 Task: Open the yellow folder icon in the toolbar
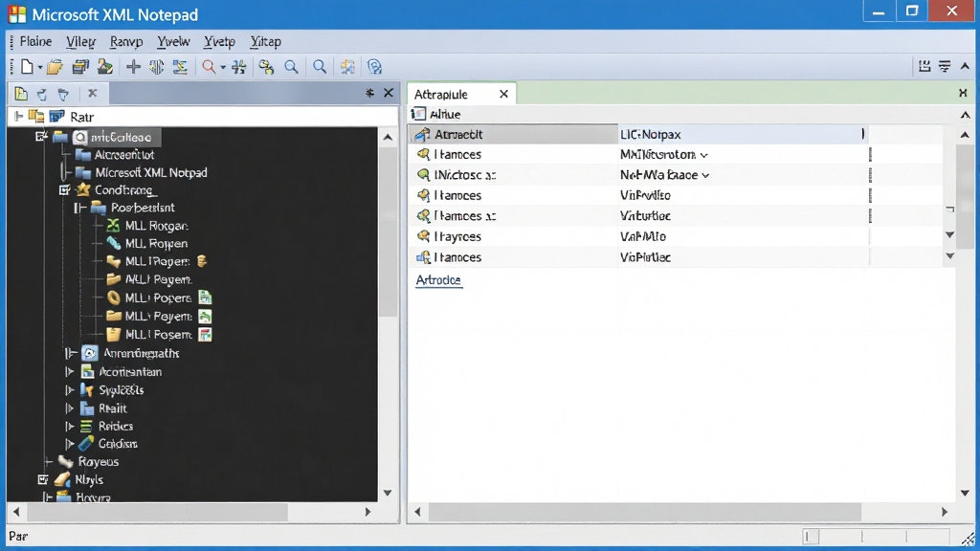coord(55,67)
